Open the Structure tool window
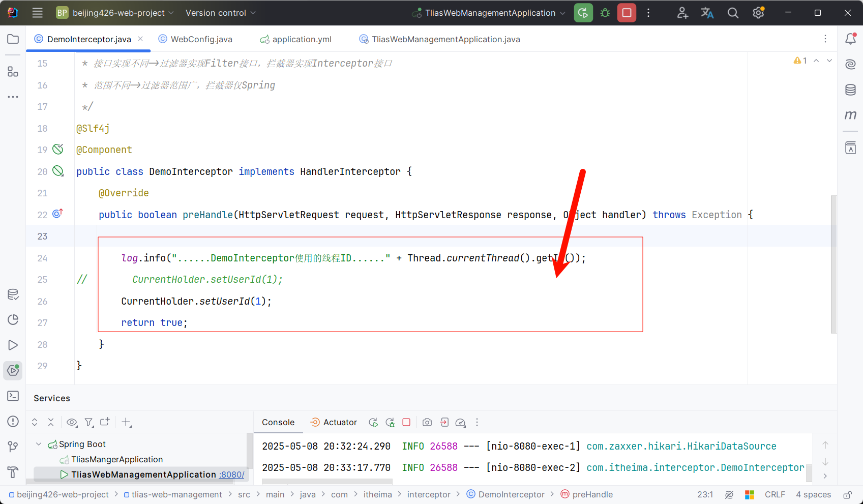 pyautogui.click(x=13, y=72)
